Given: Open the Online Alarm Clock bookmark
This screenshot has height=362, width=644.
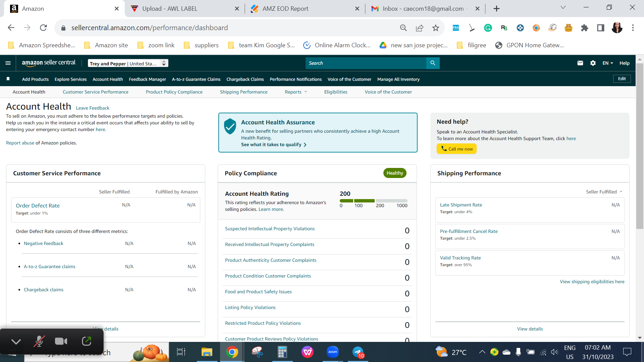Looking at the screenshot, I should 337,45.
